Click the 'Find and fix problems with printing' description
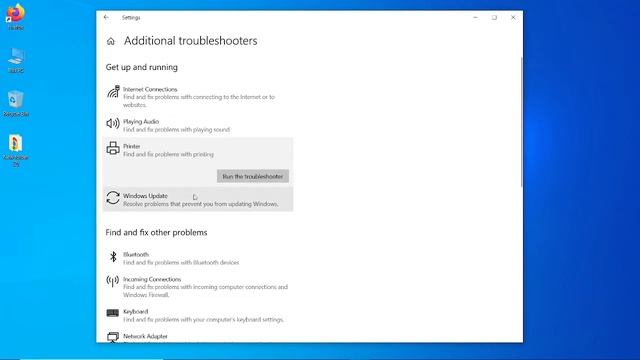Screen dimensions: 640x360 [x=168, y=154]
